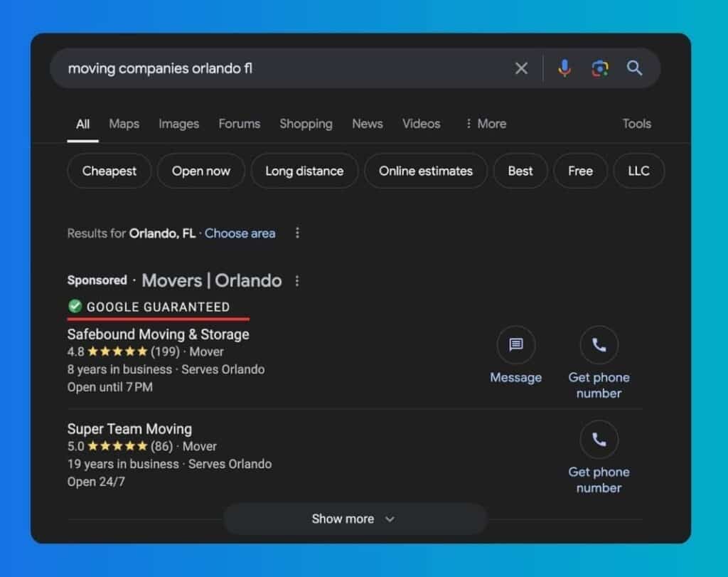Switch to the Maps tab
Image resolution: width=728 pixels, height=577 pixels.
tap(124, 124)
